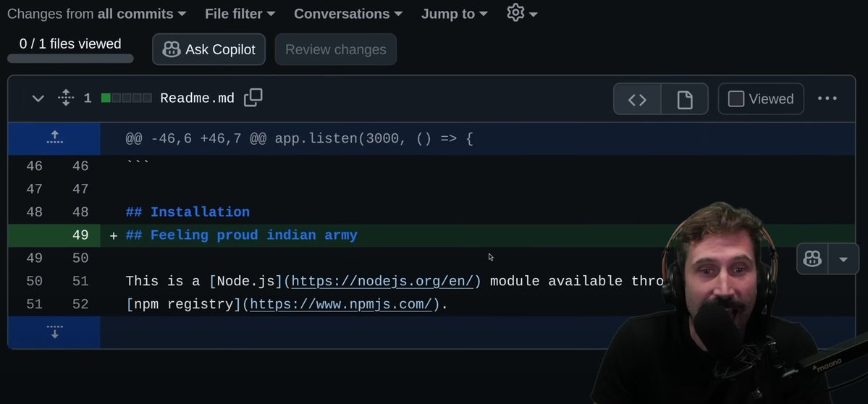Click new line number 51

pyautogui.click(x=80, y=281)
